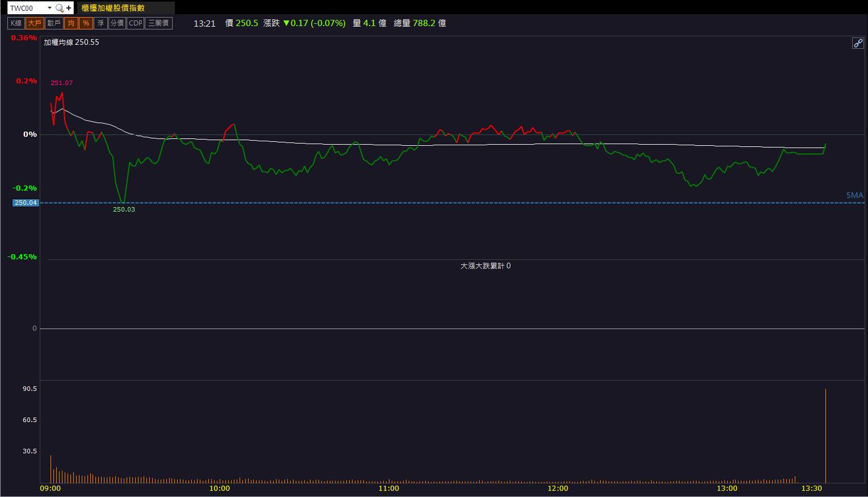Screen dimensions: 868x497
Task: Click the tall volume bar near 13:30
Action: [825, 435]
